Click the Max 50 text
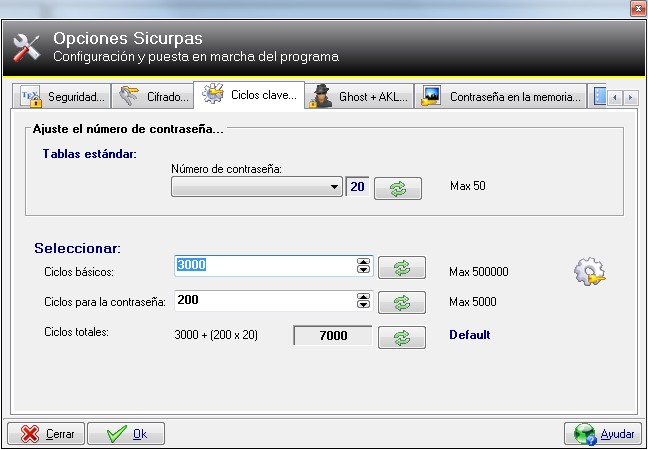 [468, 186]
